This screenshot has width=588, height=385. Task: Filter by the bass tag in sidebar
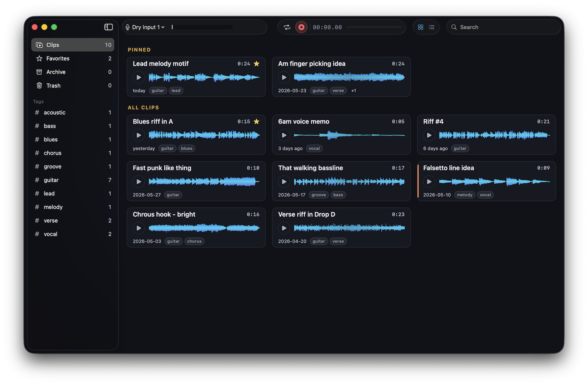pos(73,126)
